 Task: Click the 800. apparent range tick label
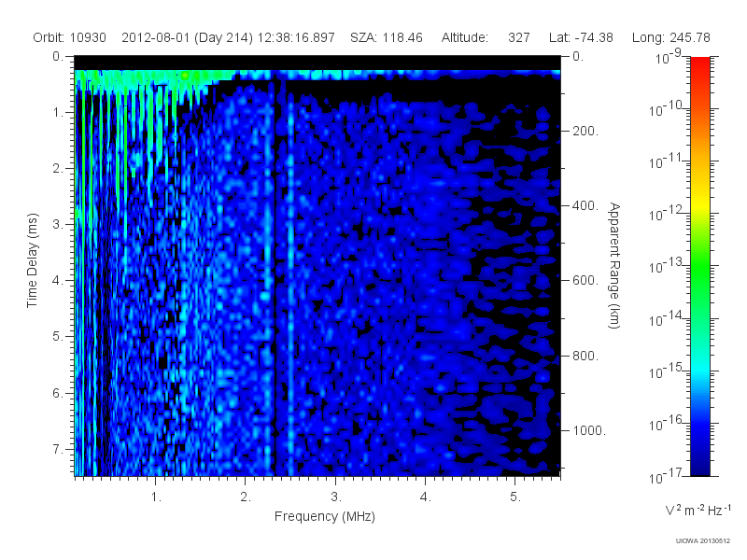tap(585, 356)
